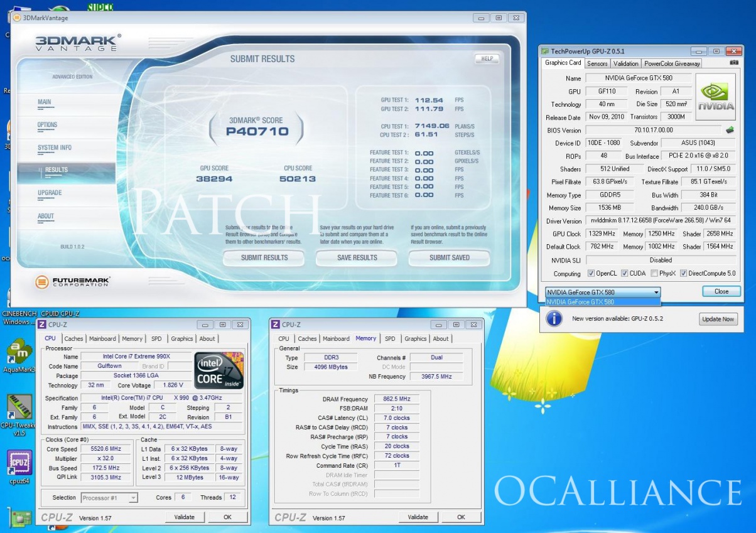This screenshot has height=533, width=756.
Task: Expand the NVIDIA GeForce GTX 580 dropdown
Action: 656,292
